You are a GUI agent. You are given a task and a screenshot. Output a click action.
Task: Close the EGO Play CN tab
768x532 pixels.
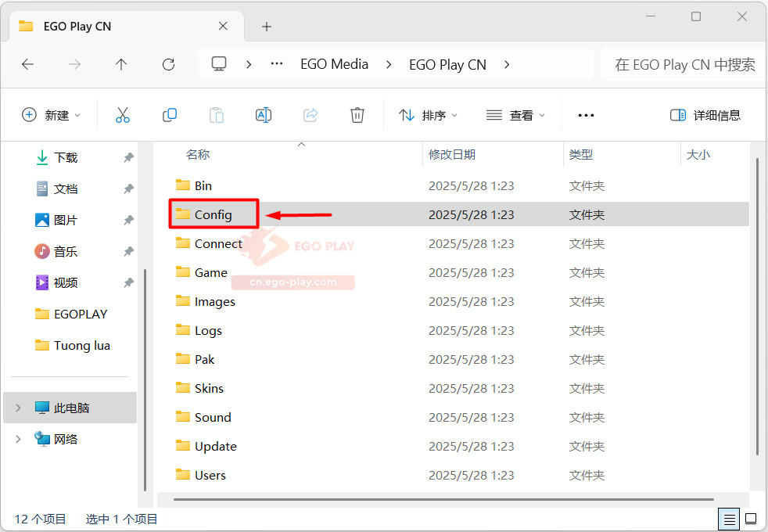(x=223, y=26)
